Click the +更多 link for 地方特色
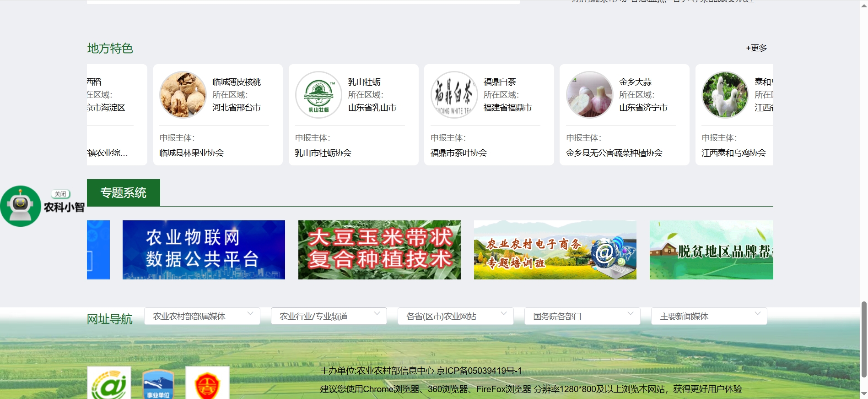Image resolution: width=868 pixels, height=399 pixels. point(756,48)
